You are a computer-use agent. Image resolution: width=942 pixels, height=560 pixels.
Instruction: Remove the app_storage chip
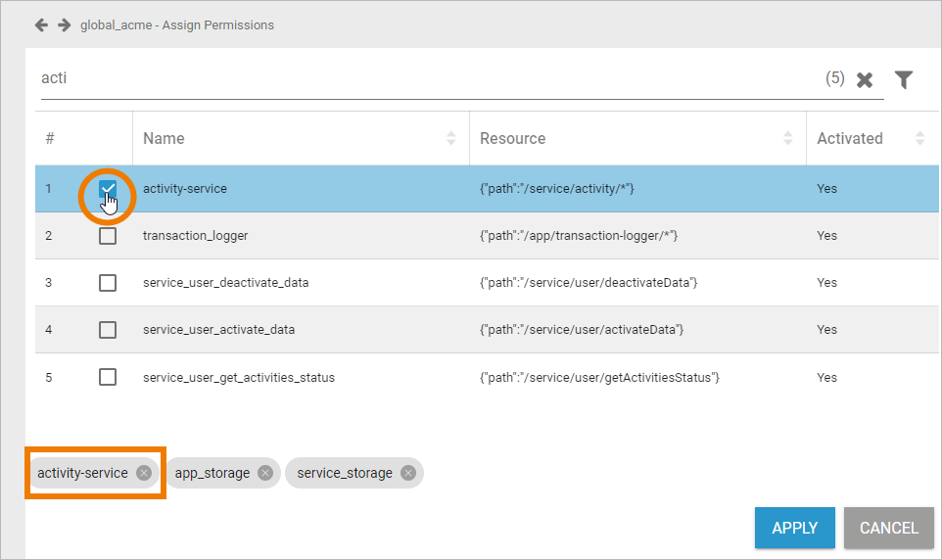coord(265,473)
